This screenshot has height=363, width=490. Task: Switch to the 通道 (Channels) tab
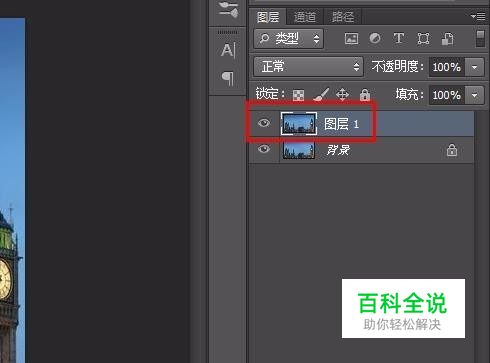pyautogui.click(x=305, y=17)
